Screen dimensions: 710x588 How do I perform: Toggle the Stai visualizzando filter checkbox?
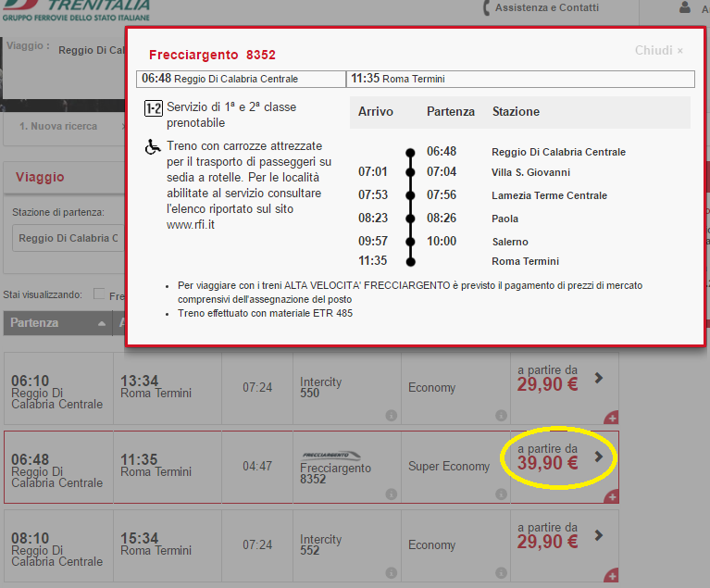pos(99,294)
